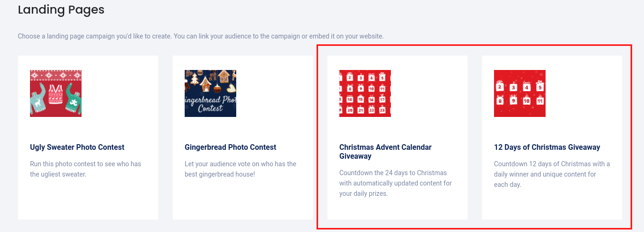
Task: Click gift box 11 in 12 Days thumbnail
Action: pos(540,100)
